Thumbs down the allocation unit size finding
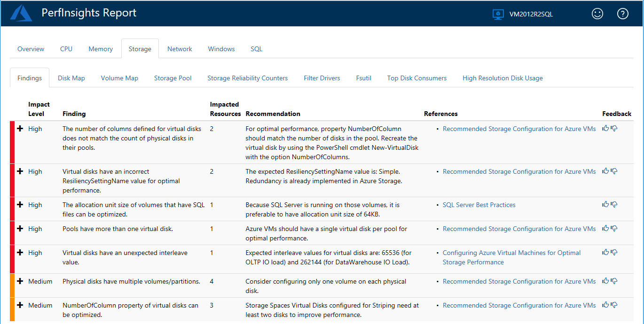Image resolution: width=644 pixels, height=324 pixels. coord(614,204)
